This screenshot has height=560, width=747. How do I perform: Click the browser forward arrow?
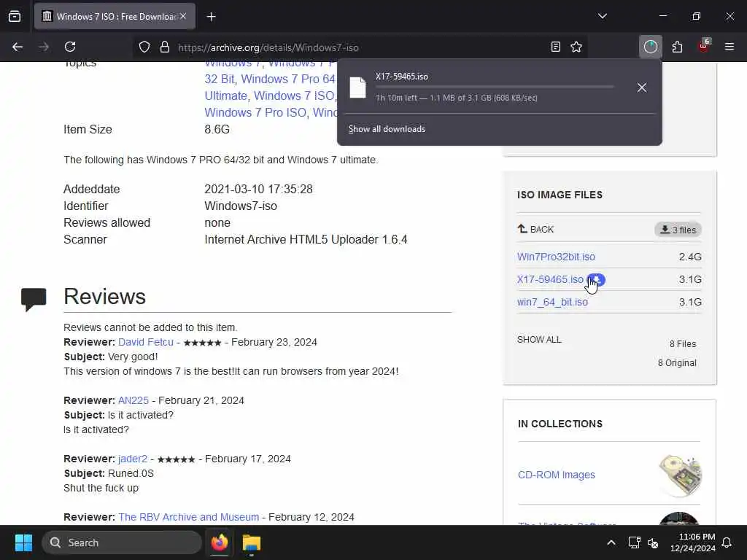[44, 47]
